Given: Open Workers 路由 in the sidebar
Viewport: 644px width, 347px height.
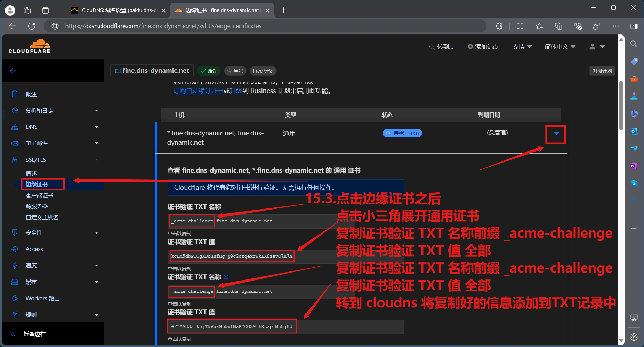Looking at the screenshot, I should 42,298.
